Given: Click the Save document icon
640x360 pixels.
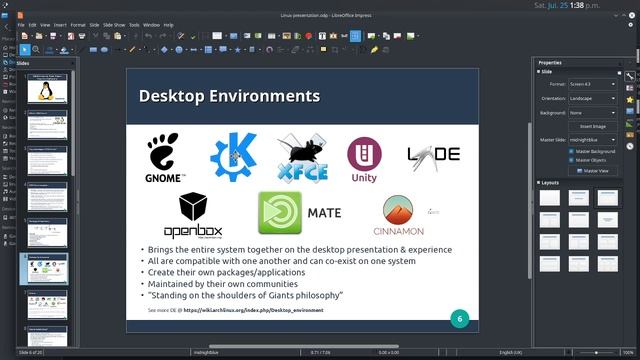Looking at the screenshot, I should click(x=53, y=36).
